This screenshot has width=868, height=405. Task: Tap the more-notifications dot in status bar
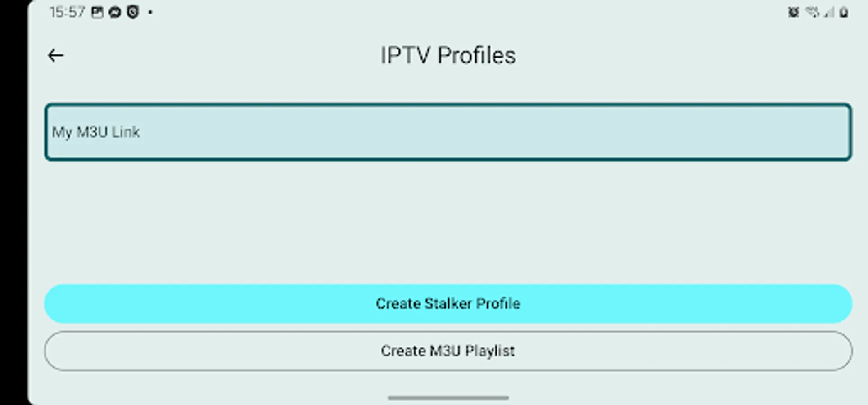point(150,12)
